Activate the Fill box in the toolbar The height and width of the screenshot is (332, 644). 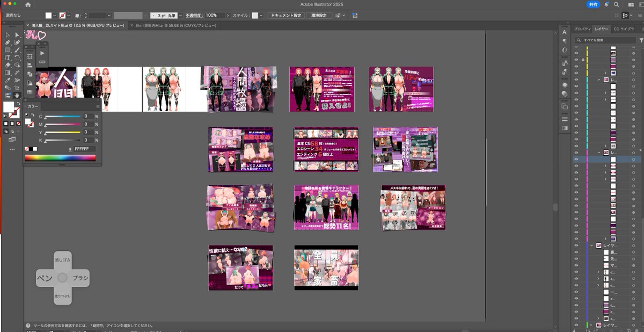[9, 107]
